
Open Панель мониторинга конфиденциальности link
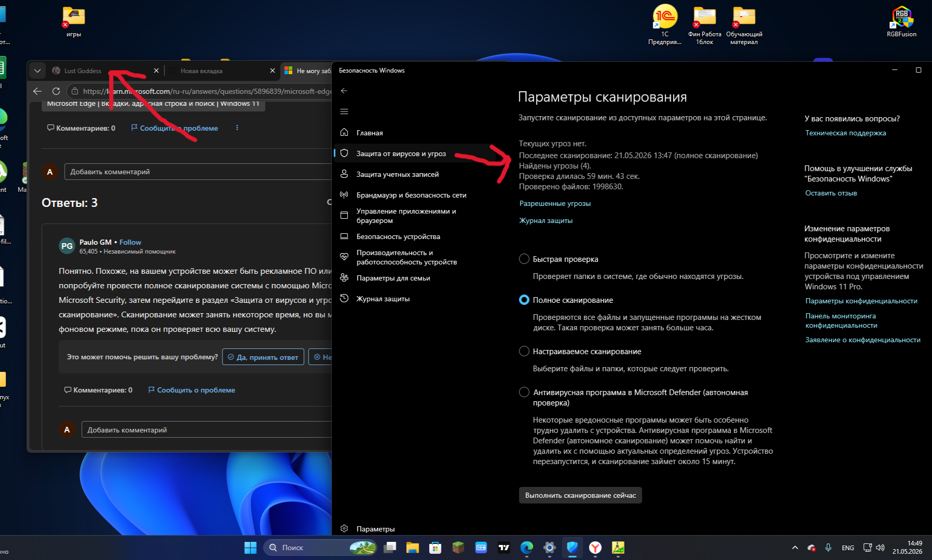(x=841, y=320)
